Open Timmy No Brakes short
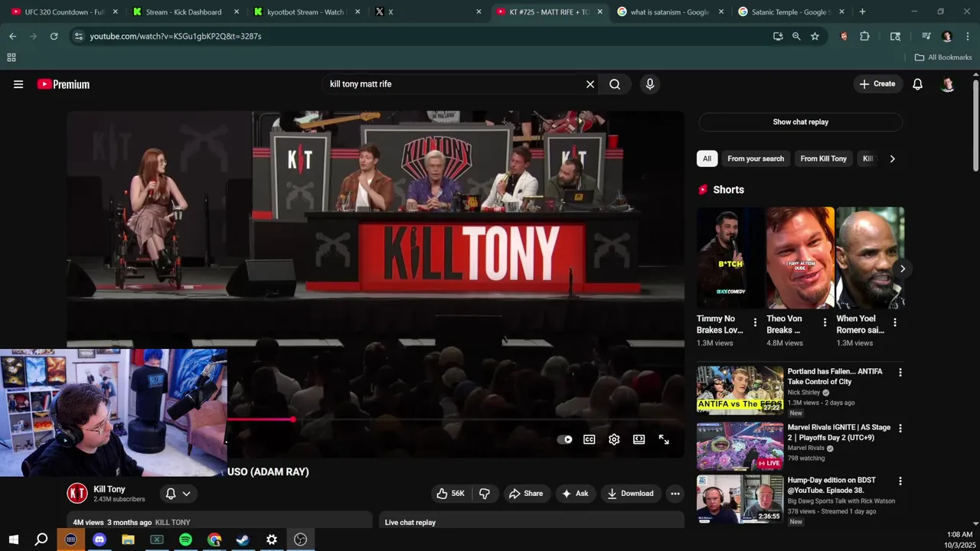Viewport: 980px width, 551px height. (730, 258)
